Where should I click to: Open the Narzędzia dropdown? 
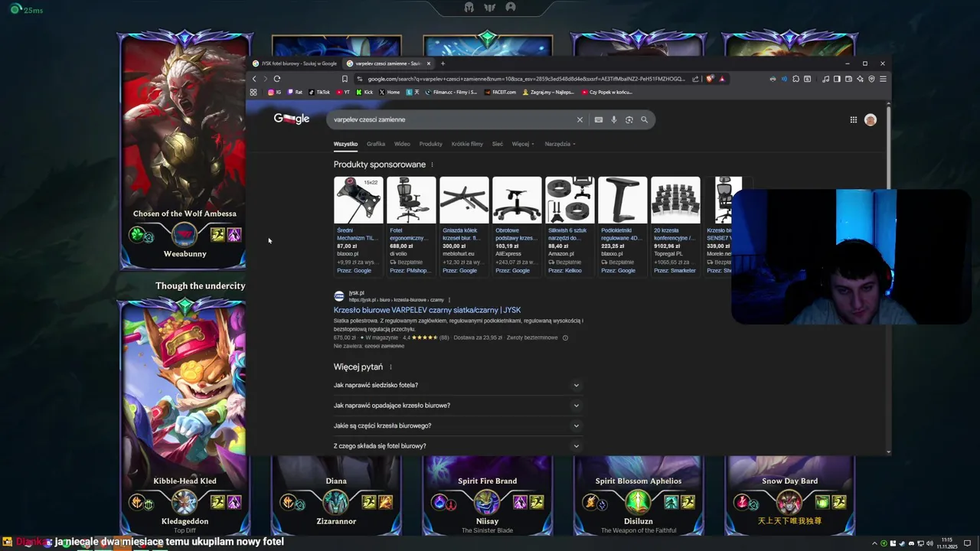point(560,144)
